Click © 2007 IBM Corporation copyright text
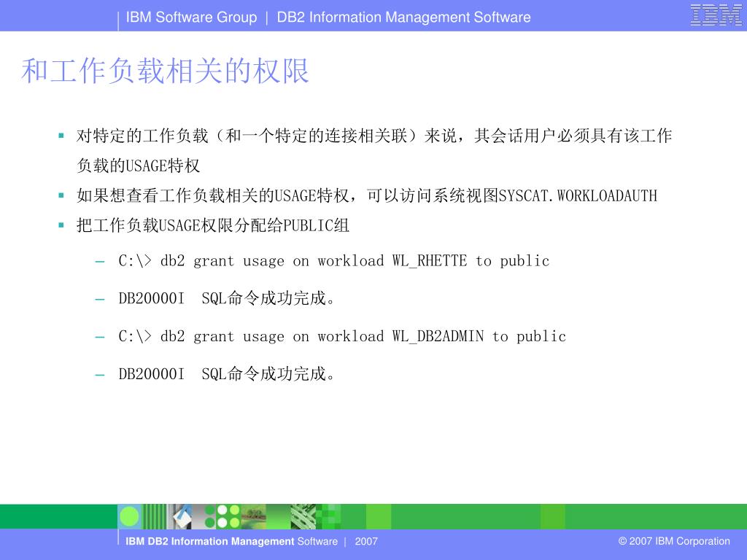This screenshot has height=560, width=747. (x=674, y=541)
